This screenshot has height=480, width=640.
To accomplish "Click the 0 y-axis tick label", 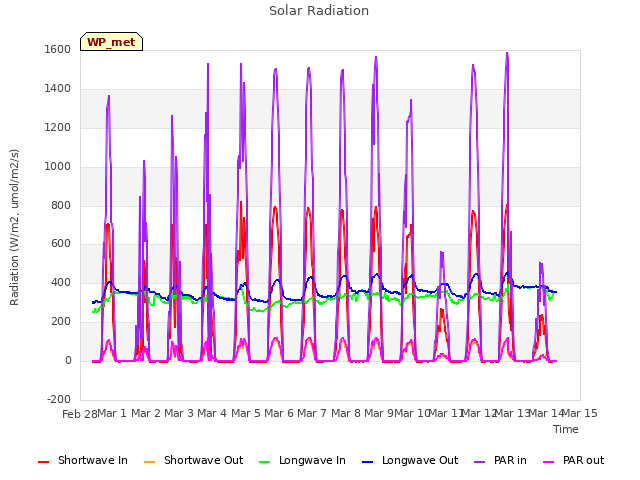I will point(68,360).
